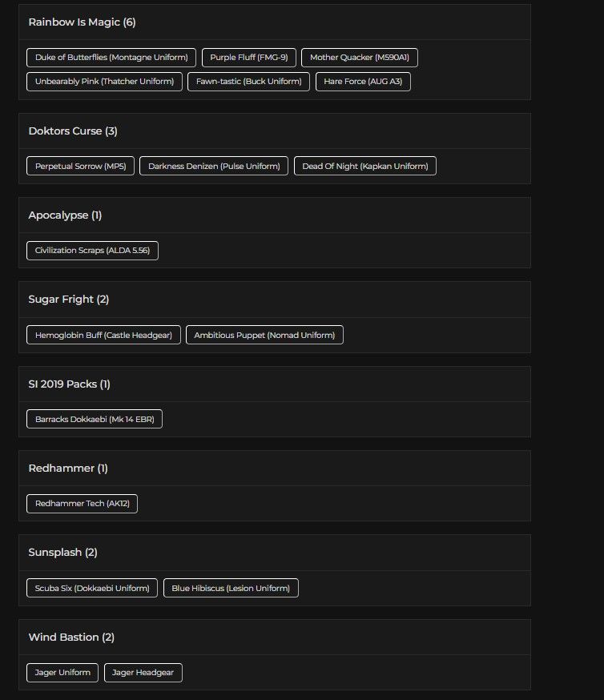This screenshot has height=700, width=604.
Task: Choose the Hare Force (AUG A3) tag
Action: click(x=363, y=82)
